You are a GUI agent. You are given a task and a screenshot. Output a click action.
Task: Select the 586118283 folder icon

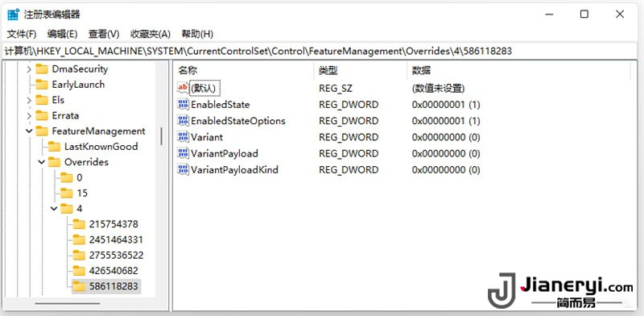click(x=79, y=286)
